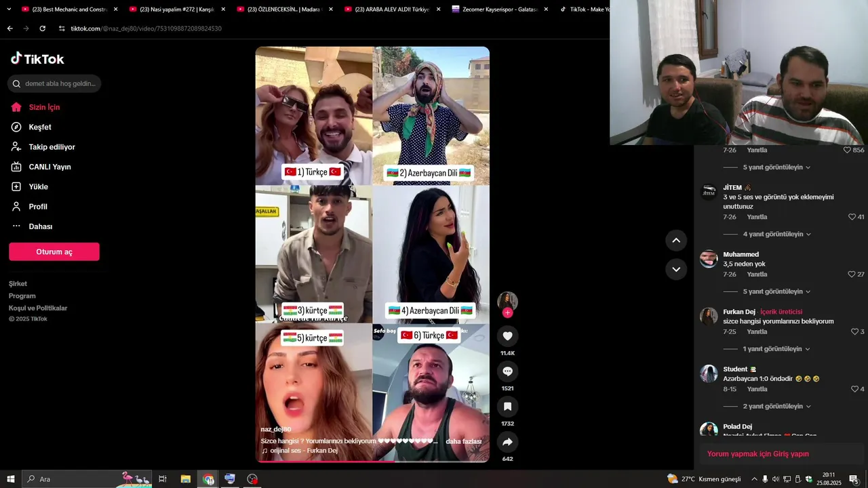Seek using the video progress bar
Image resolution: width=868 pixels, height=488 pixels.
pyautogui.click(x=372, y=462)
